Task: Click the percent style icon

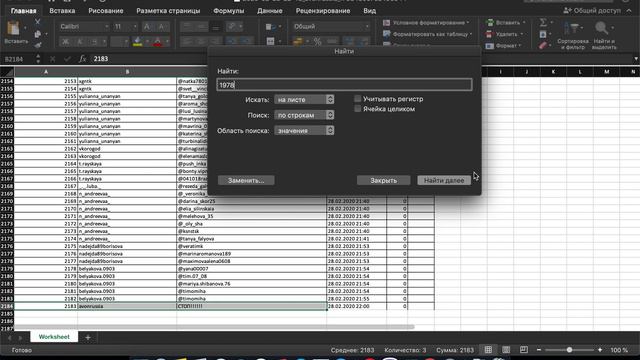Action: click(x=317, y=41)
